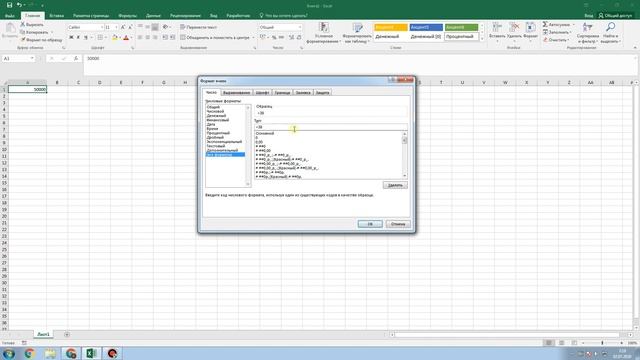This screenshot has height=360, width=640.
Task: Open the Alignment (Выравнивание) dialog tab
Action: 236,93
